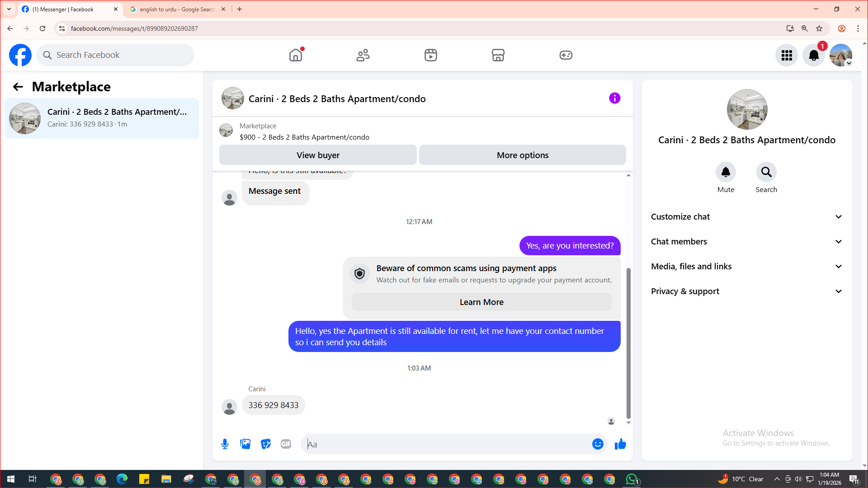This screenshot has width=868, height=488.
Task: Click the View buyer button
Action: pos(318,155)
